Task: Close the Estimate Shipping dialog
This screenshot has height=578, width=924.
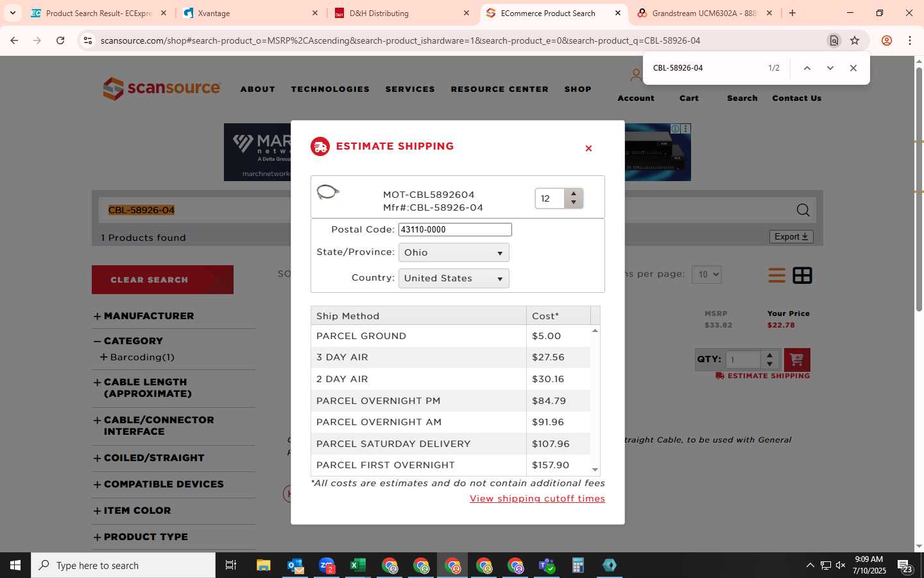Action: click(x=588, y=148)
